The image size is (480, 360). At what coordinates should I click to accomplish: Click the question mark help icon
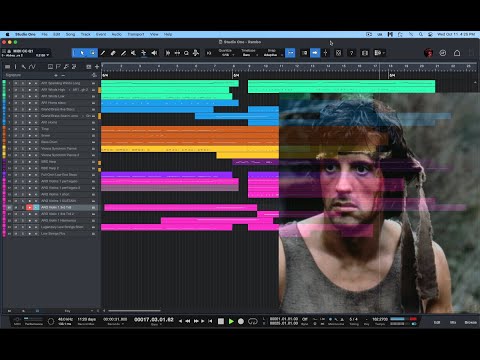351,53
